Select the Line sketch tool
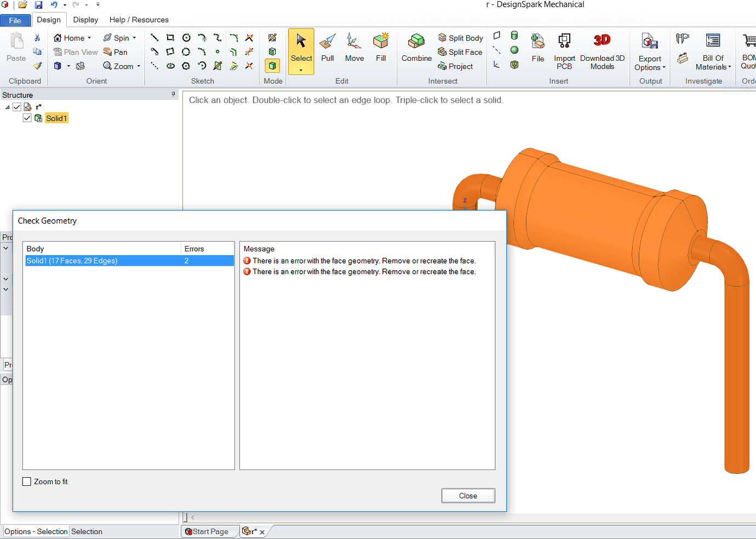This screenshot has width=756, height=539. coord(154,37)
